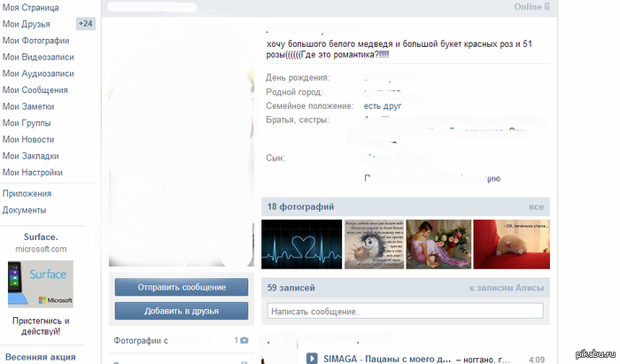Open Приложения section

[x=27, y=194]
